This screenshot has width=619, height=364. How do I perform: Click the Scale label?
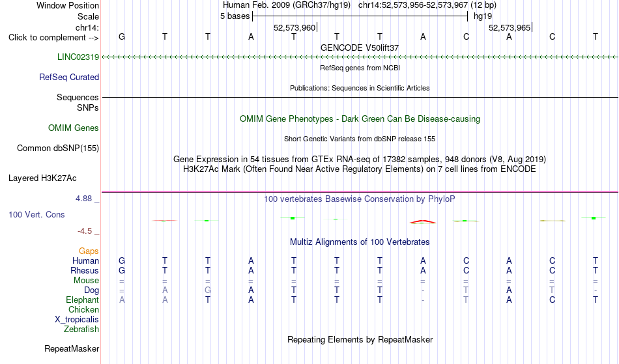pyautogui.click(x=88, y=16)
